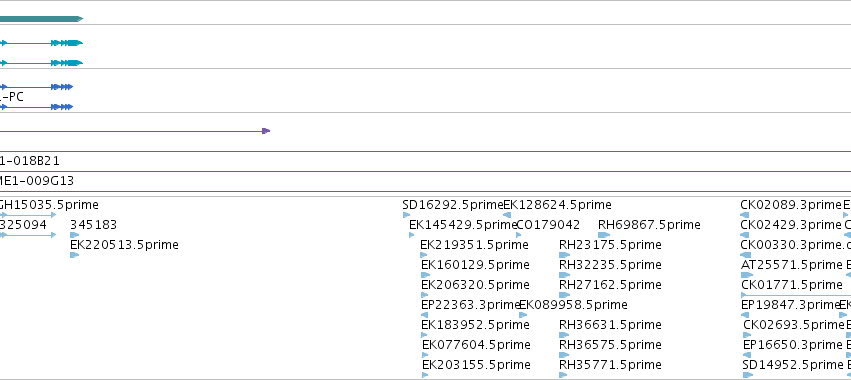The image size is (851, 380).
Task: Click the 345183 feature label
Action: pyautogui.click(x=93, y=225)
